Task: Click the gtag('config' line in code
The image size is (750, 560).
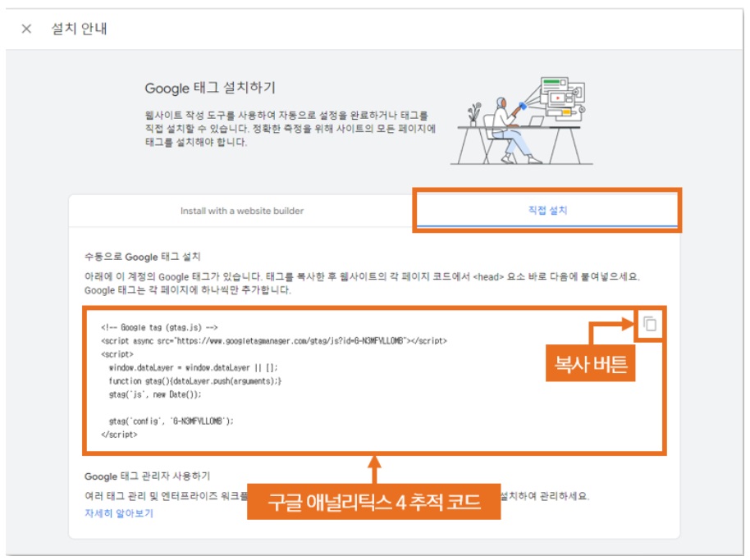Action: click(171, 421)
